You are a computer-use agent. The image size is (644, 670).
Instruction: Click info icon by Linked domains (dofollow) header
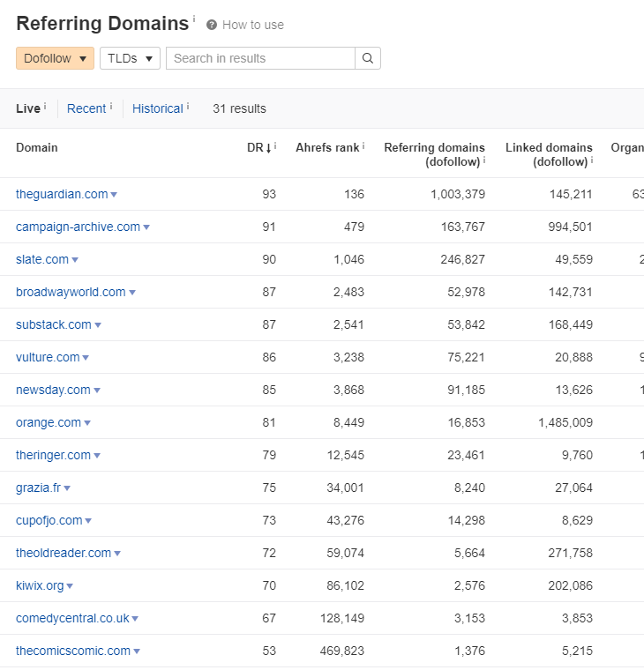(x=592, y=160)
